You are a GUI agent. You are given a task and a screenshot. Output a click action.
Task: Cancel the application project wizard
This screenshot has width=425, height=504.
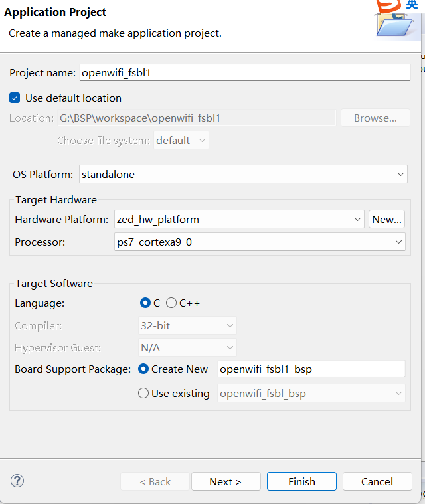tap(377, 481)
